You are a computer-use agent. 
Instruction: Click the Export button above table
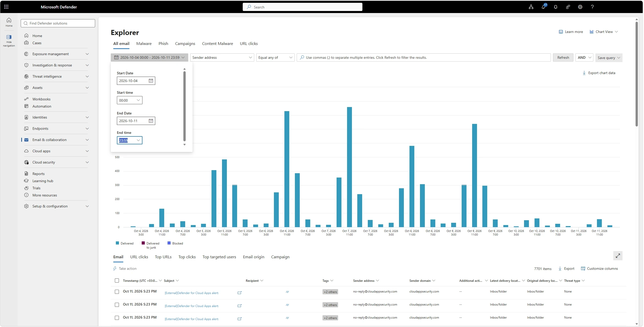pyautogui.click(x=567, y=269)
